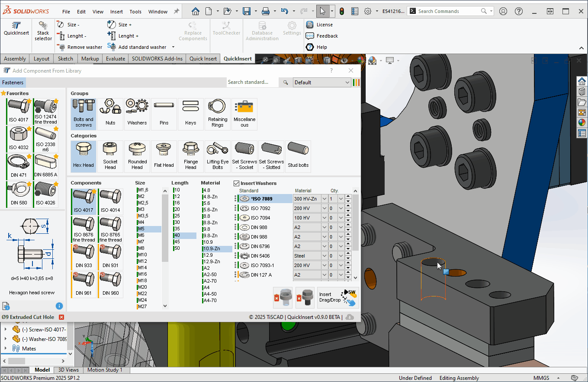Open the Feedback option
The height and width of the screenshot is (382, 588).
pyautogui.click(x=322, y=36)
